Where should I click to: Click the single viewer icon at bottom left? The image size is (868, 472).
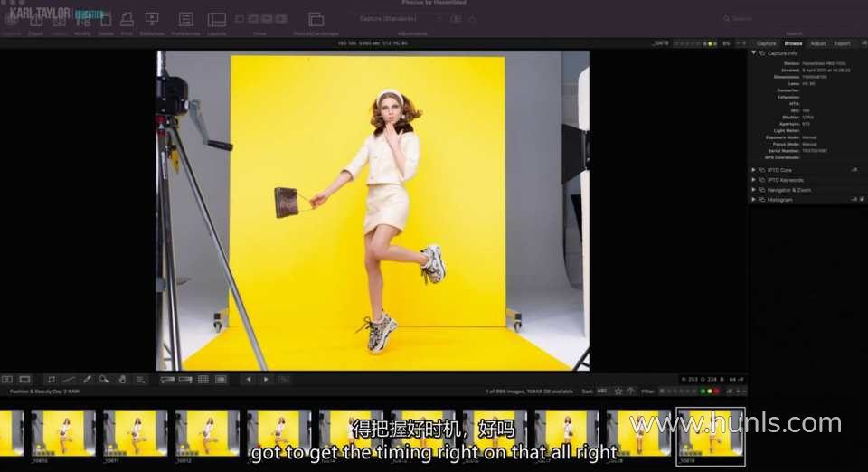pos(25,380)
